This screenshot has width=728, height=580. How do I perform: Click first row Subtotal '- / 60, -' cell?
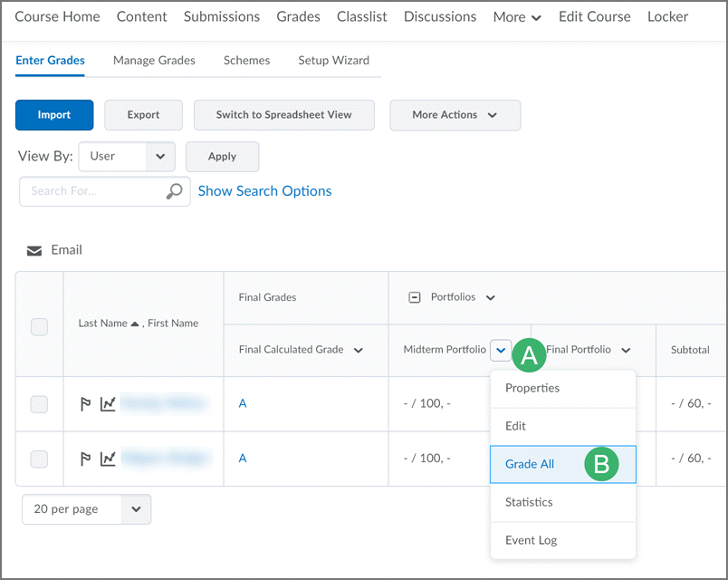point(691,404)
